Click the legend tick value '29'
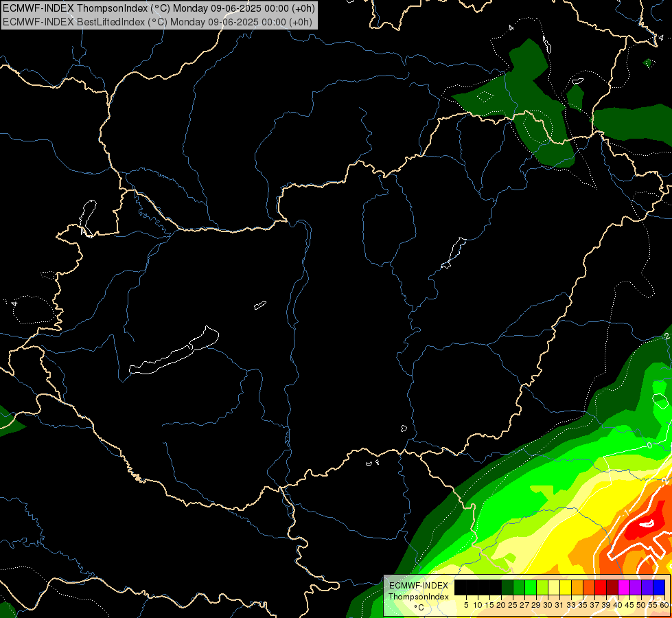 point(535,605)
